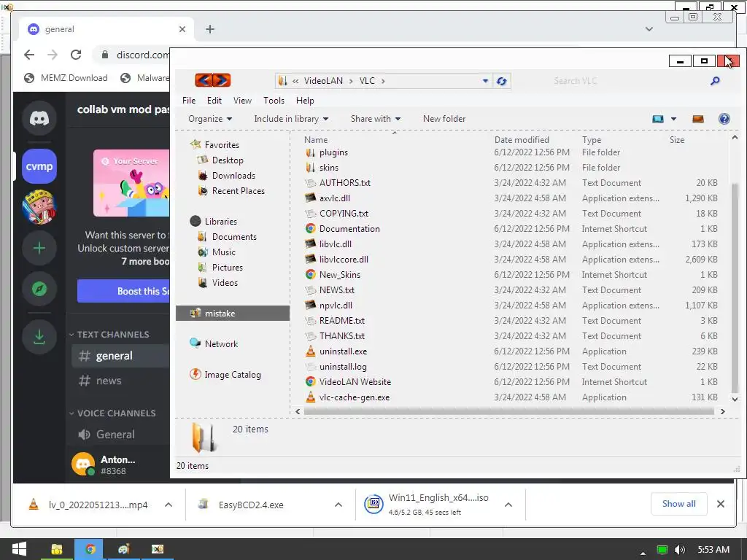Click the Add a Server plus icon
Image resolution: width=747 pixels, height=560 pixels.
(39, 248)
